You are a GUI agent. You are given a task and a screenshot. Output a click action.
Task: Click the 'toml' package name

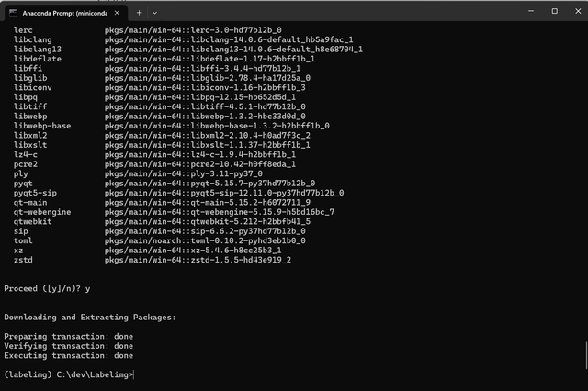pos(23,240)
